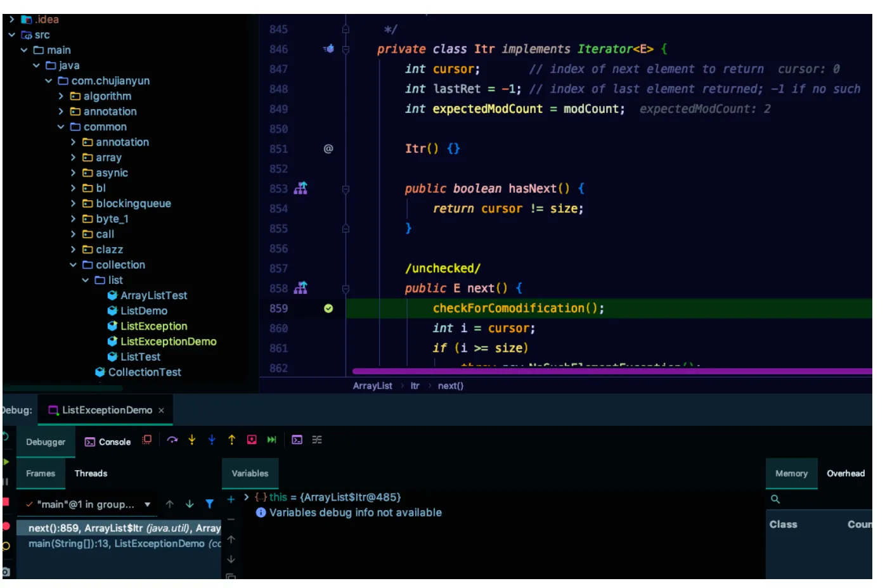
Task: Click ArrayList in the editor breadcrumb
Action: point(373,386)
